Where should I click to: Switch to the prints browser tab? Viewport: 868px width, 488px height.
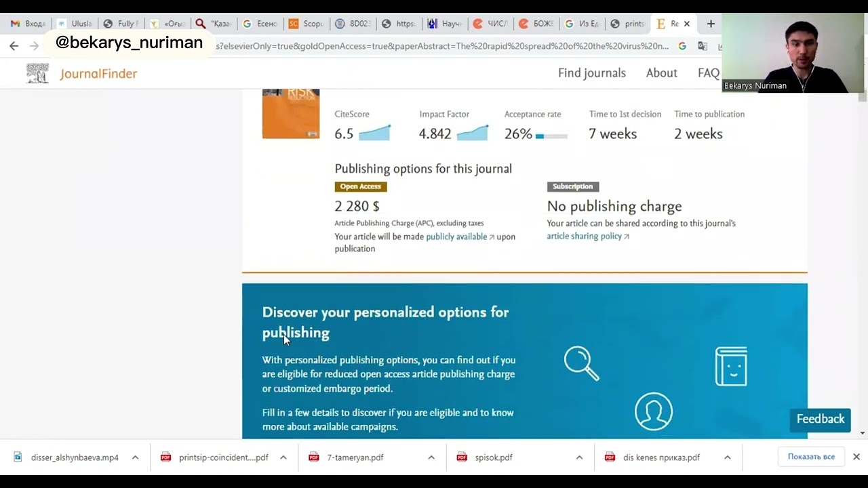coord(628,24)
